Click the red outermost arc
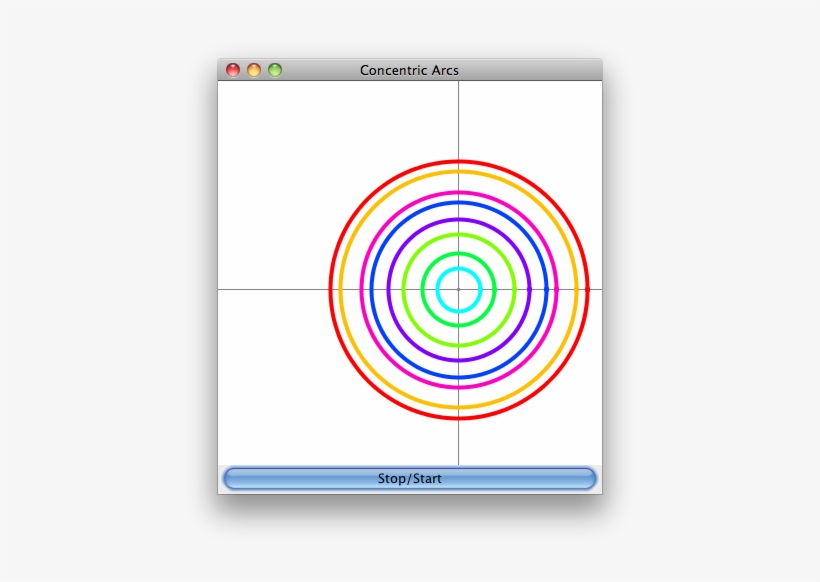The height and width of the screenshot is (582, 820). point(458,162)
